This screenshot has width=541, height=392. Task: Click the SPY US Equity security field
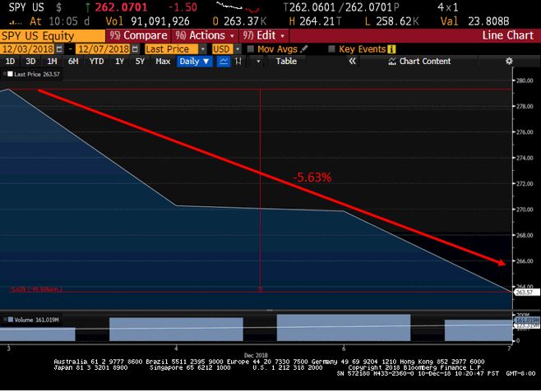[53, 36]
